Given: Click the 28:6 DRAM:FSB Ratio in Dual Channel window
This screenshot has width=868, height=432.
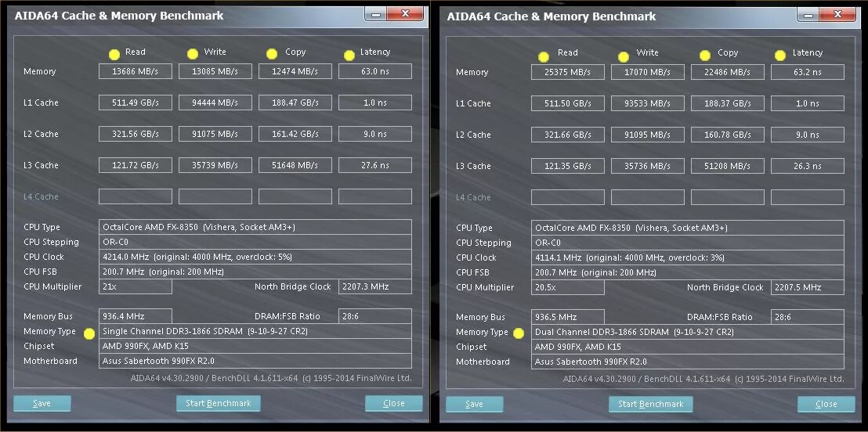Looking at the screenshot, I should (807, 317).
